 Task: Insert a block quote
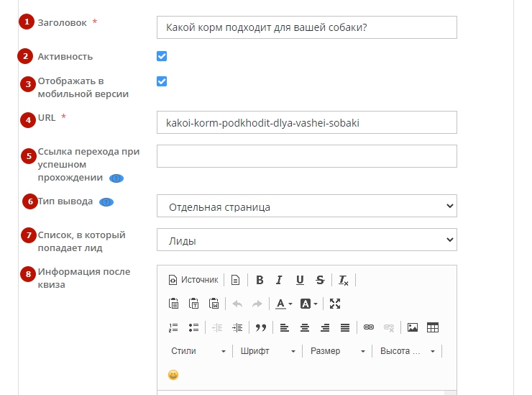click(x=261, y=327)
